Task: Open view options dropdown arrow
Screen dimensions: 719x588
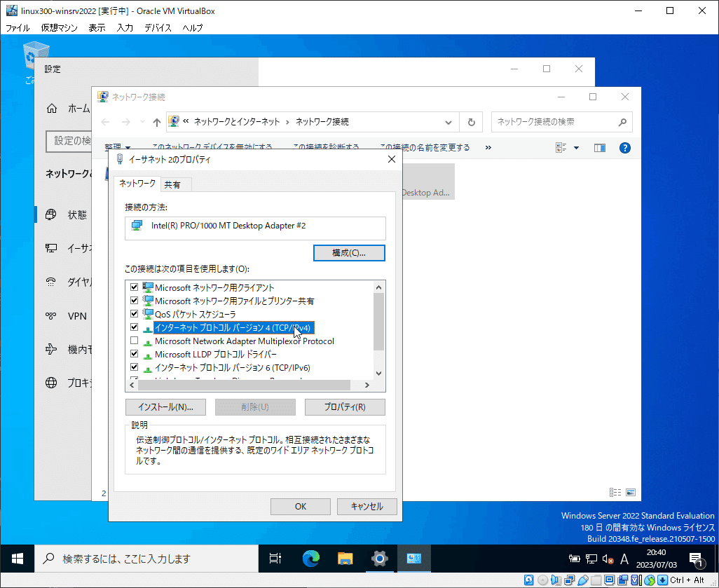Action: coord(577,148)
